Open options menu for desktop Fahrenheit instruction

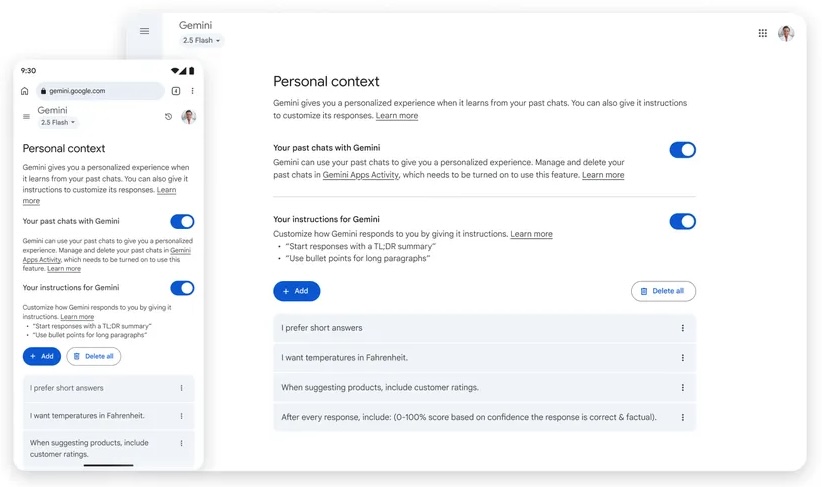coord(683,357)
